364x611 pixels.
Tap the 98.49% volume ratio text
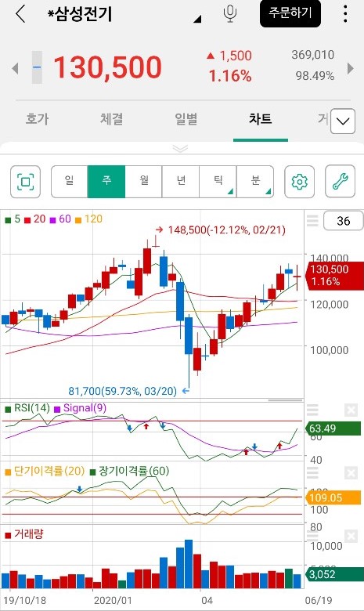pyautogui.click(x=315, y=76)
